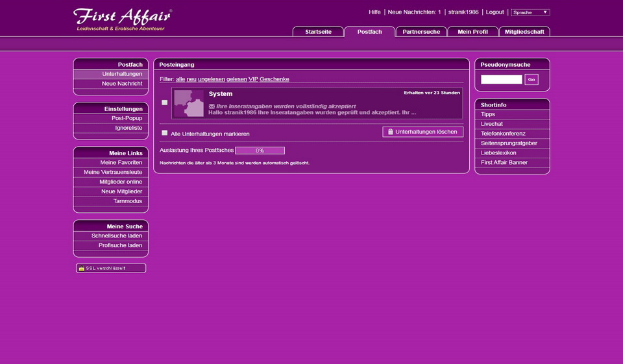Click the System puzzle avatar thumbnail
This screenshot has width=623, height=364.
point(189,104)
